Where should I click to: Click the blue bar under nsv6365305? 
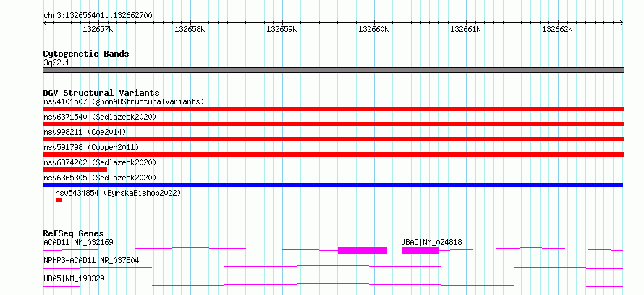click(333, 185)
